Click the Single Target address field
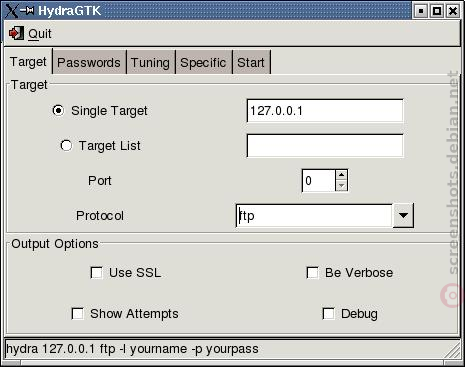 (325, 111)
